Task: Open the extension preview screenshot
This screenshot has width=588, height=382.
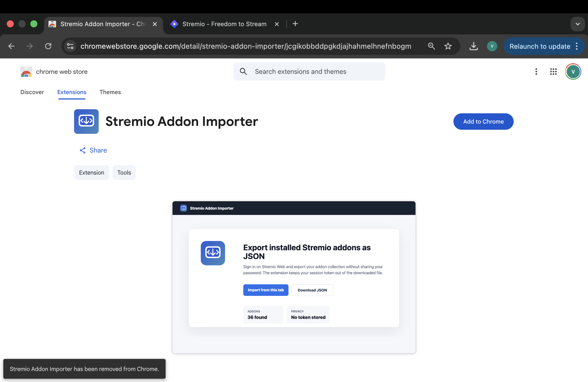Action: click(294, 277)
